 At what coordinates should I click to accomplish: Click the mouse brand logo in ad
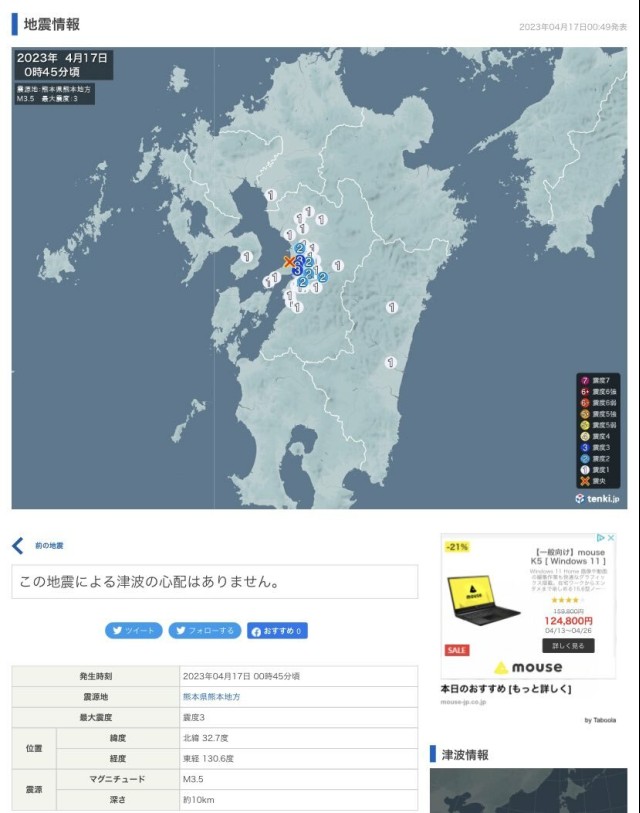(528, 667)
